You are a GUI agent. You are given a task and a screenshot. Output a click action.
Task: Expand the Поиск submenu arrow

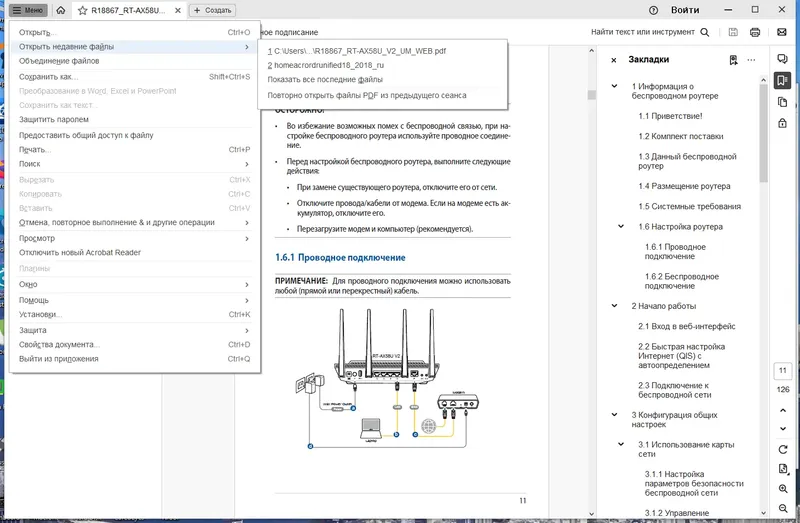[x=247, y=164]
